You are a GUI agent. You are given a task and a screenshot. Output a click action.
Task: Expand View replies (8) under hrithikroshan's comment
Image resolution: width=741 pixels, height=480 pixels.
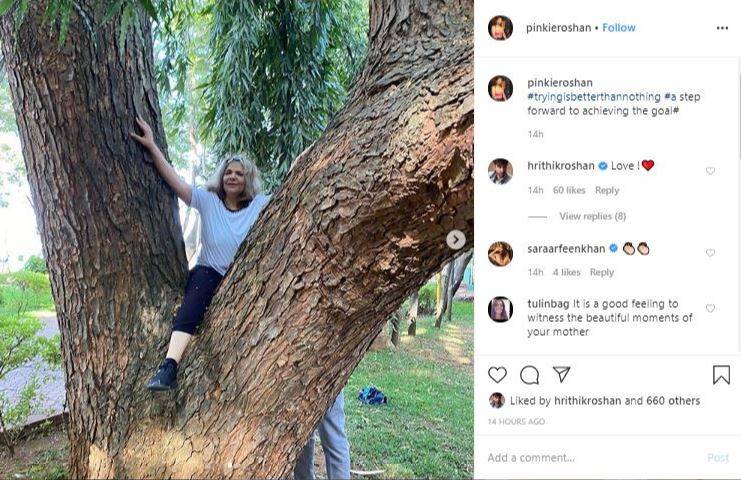point(592,216)
